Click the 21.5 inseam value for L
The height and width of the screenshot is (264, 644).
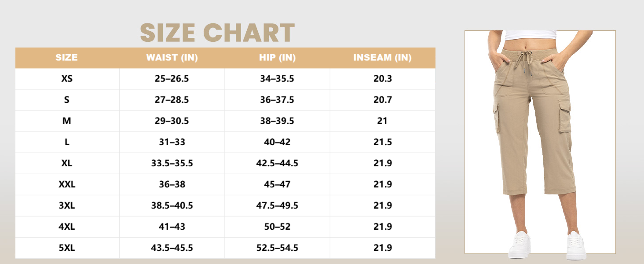click(x=382, y=142)
